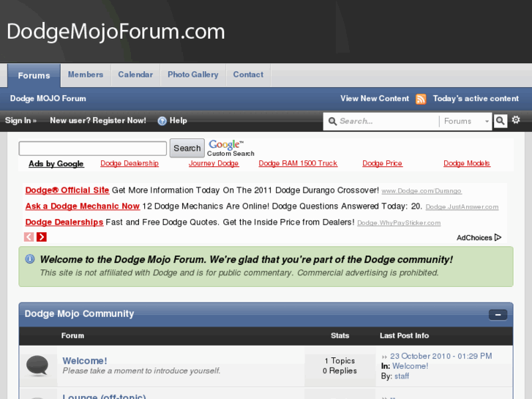Click the faded previous-ad arrow
Image resolution: width=532 pixels, height=399 pixels.
coord(29,236)
